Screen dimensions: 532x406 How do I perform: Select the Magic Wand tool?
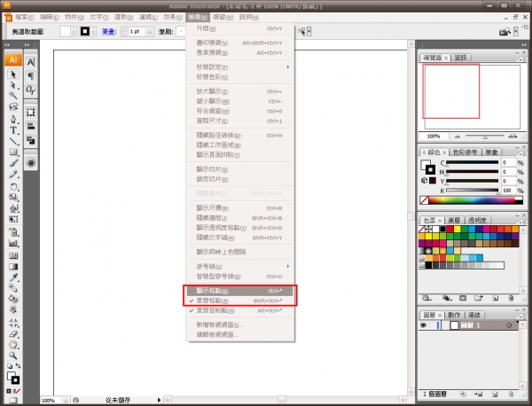(13, 96)
